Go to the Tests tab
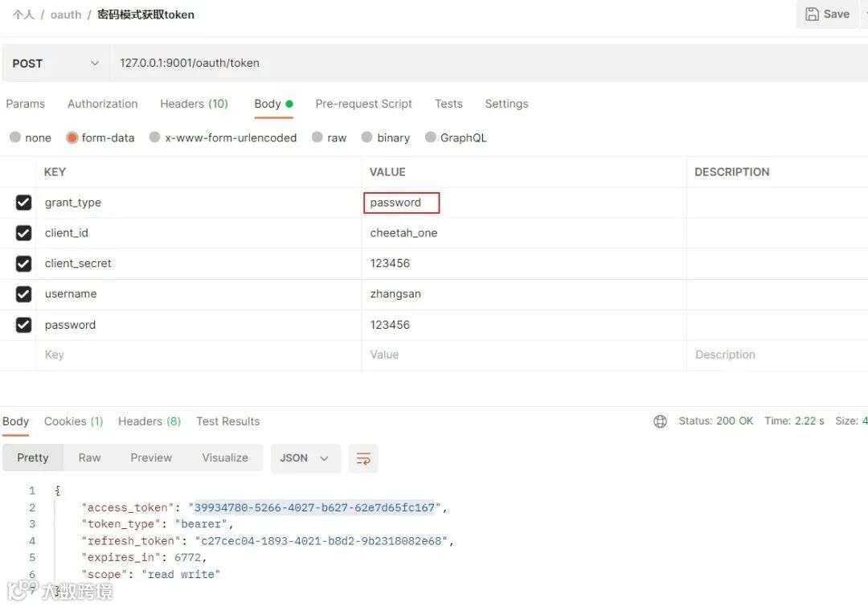 pos(448,104)
